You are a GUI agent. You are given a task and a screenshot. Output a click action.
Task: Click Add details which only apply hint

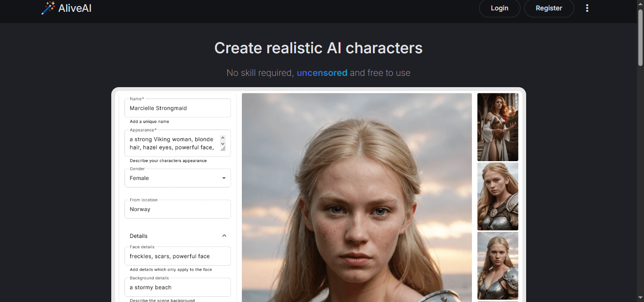171,269
